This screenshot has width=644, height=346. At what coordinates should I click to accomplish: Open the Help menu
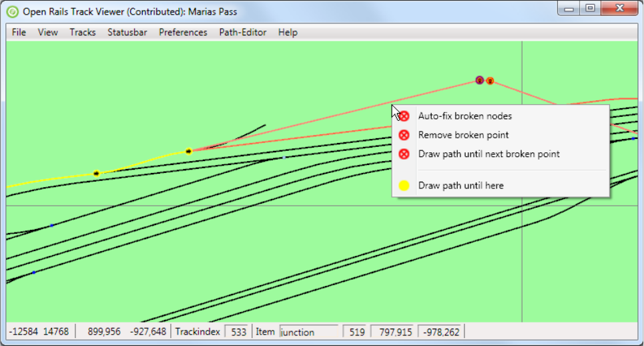click(x=288, y=32)
